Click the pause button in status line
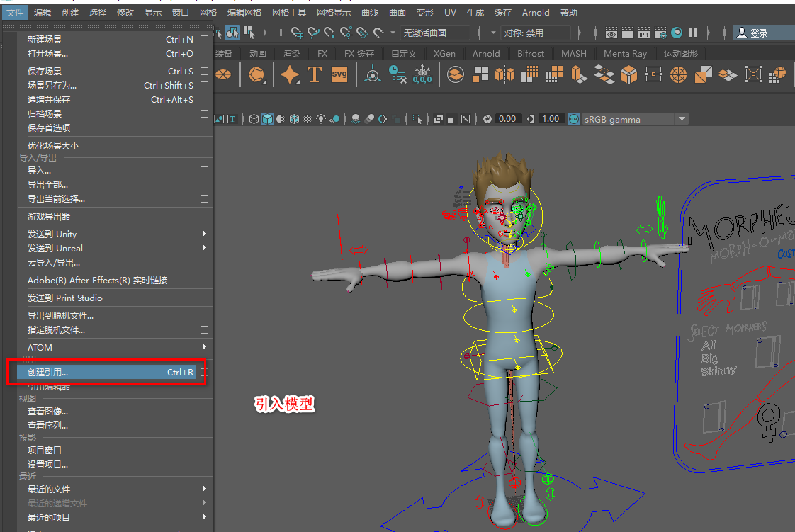Screen dimensions: 795x532 pyautogui.click(x=693, y=33)
